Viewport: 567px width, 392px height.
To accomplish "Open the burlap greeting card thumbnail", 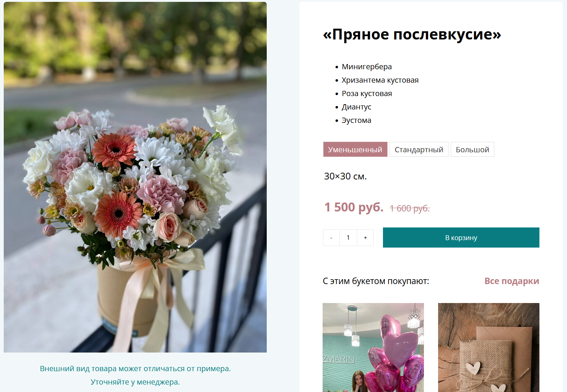I will 489,347.
